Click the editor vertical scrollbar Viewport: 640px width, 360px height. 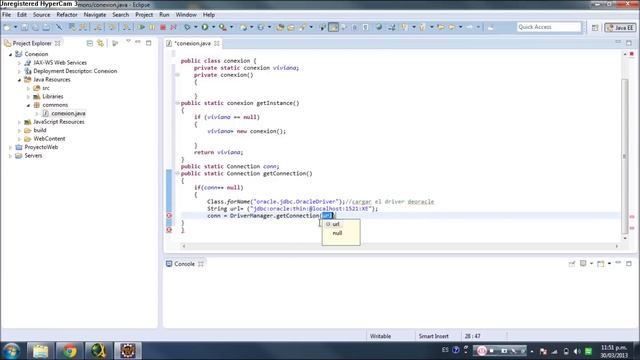point(624,155)
